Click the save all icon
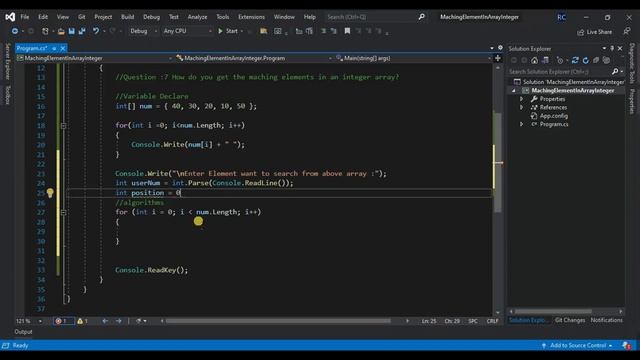Image resolution: width=640 pixels, height=360 pixels. [82, 31]
